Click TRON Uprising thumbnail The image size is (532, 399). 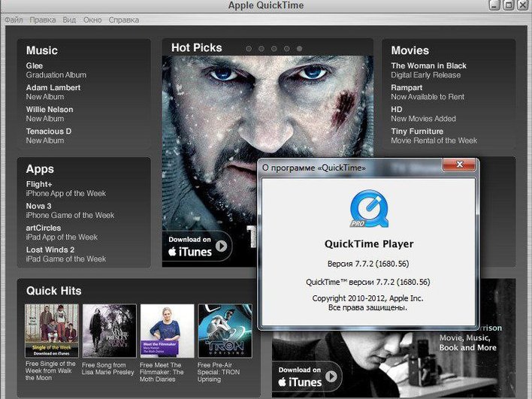pos(225,331)
